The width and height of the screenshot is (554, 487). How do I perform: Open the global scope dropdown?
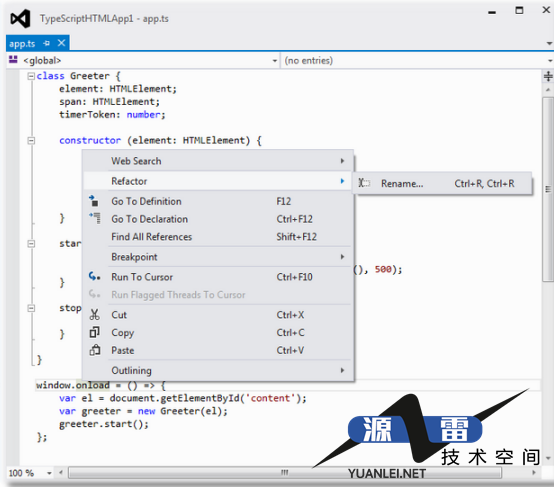275,61
